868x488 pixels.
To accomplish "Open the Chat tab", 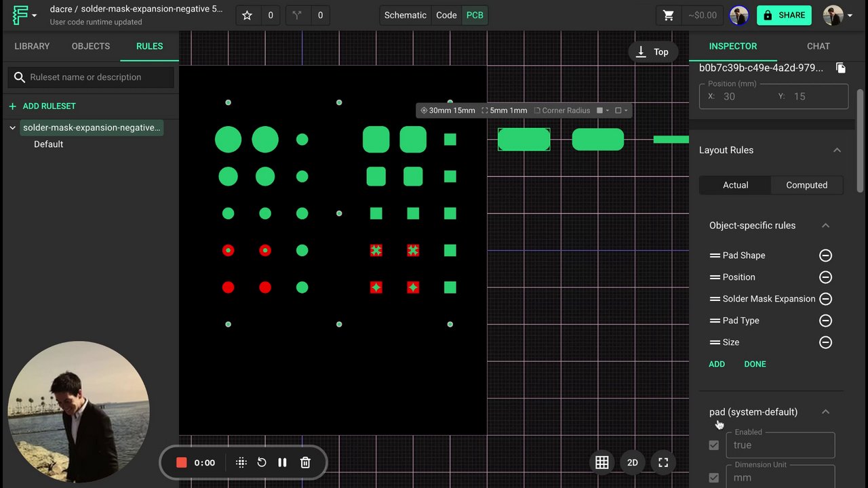I will tap(818, 46).
